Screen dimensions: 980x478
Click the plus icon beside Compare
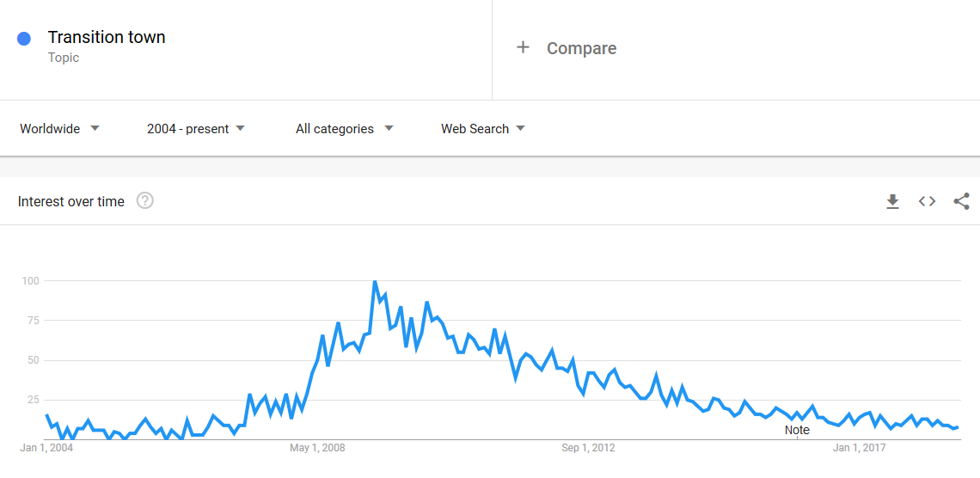(524, 47)
